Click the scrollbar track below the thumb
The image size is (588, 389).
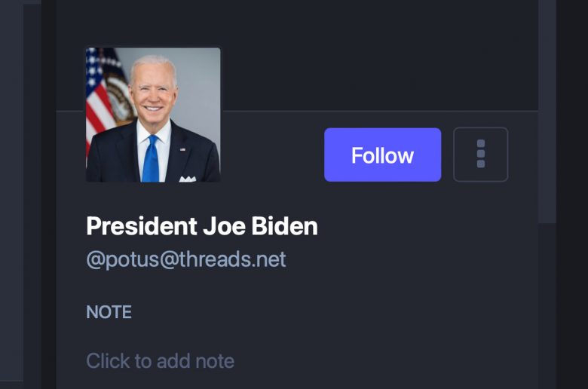547,306
